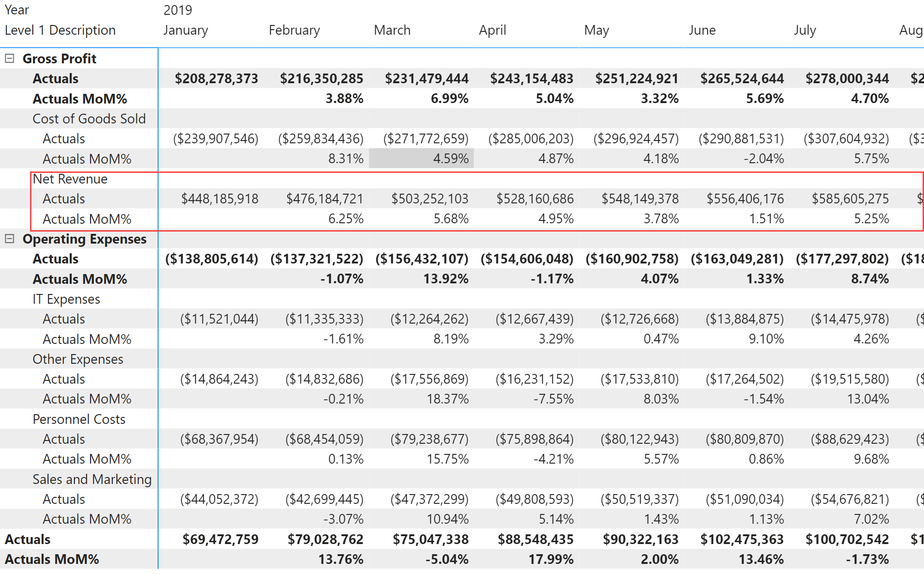Select the Net Revenue row header

click(x=70, y=179)
